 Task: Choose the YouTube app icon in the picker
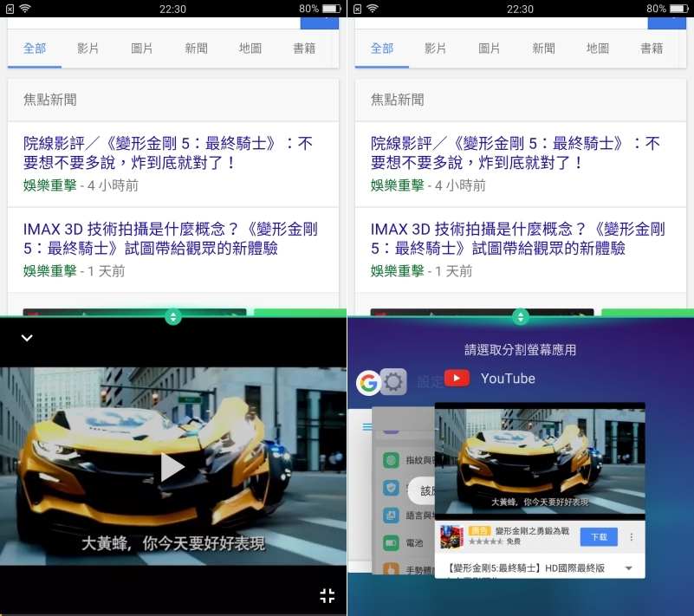coord(457,379)
